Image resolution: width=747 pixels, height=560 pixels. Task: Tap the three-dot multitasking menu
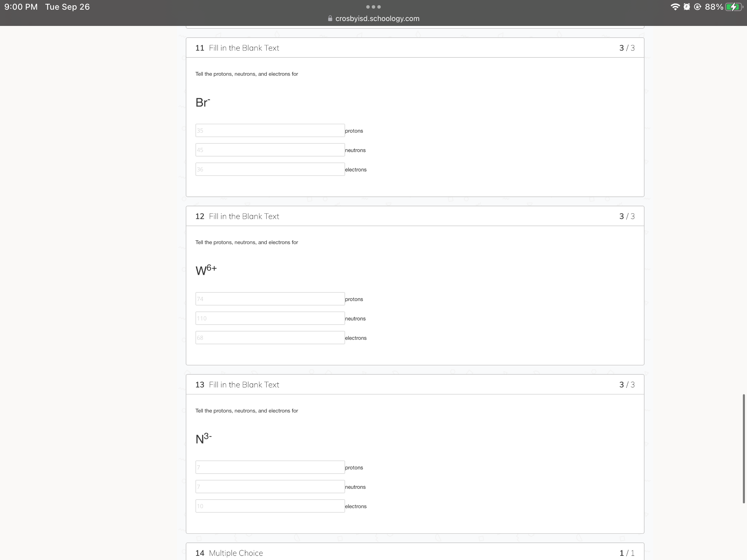(x=373, y=7)
